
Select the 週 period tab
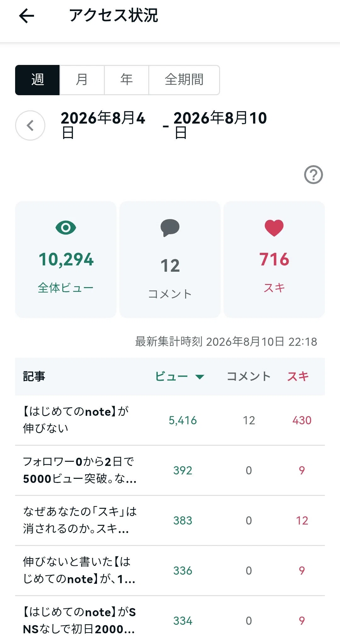37,80
